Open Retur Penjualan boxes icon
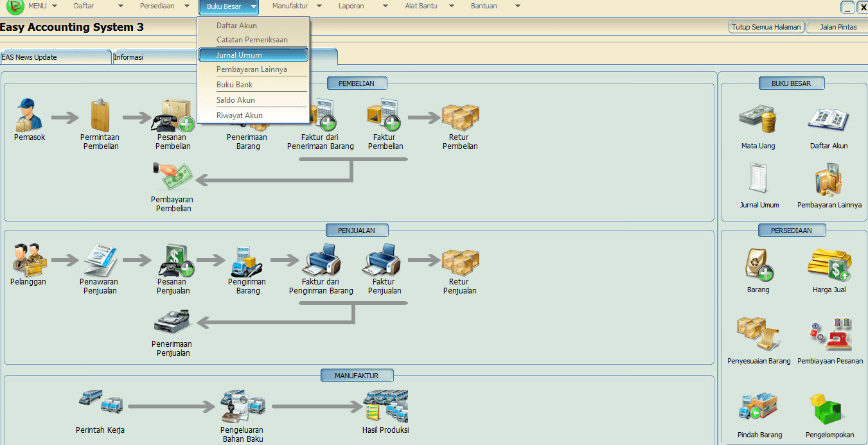 pos(460,261)
